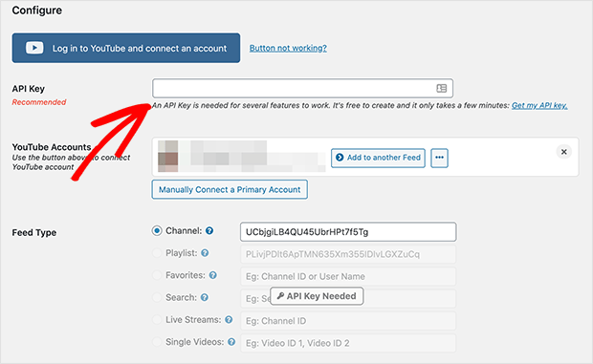Click the Live Streams Channel ID field
The image size is (593, 364).
(348, 321)
